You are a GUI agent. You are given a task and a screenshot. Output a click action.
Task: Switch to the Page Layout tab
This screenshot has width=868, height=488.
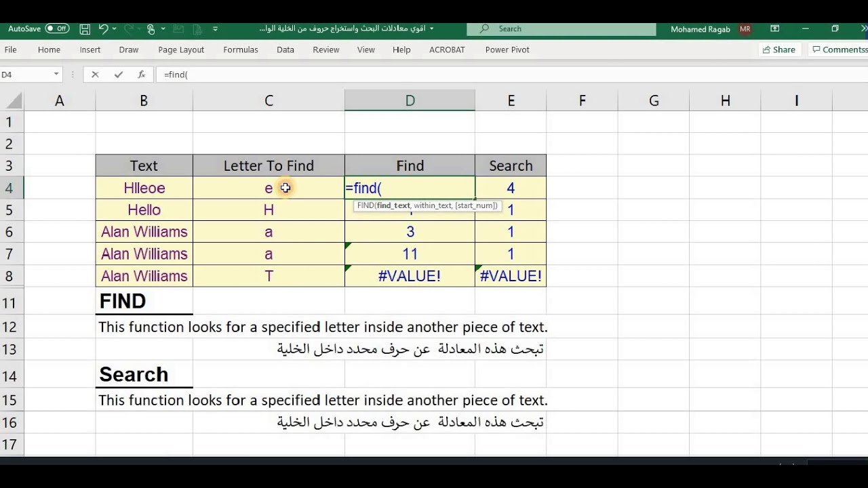181,49
